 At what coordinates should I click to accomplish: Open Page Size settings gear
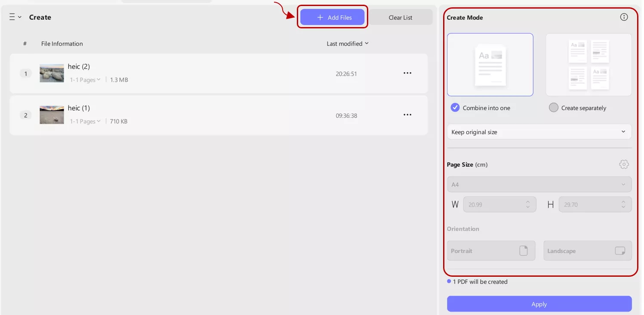tap(624, 164)
